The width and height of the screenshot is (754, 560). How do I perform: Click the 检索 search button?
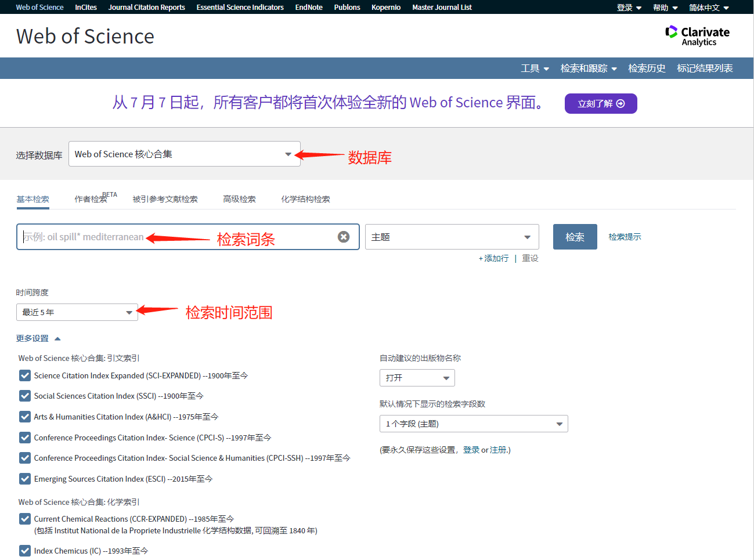click(x=575, y=237)
